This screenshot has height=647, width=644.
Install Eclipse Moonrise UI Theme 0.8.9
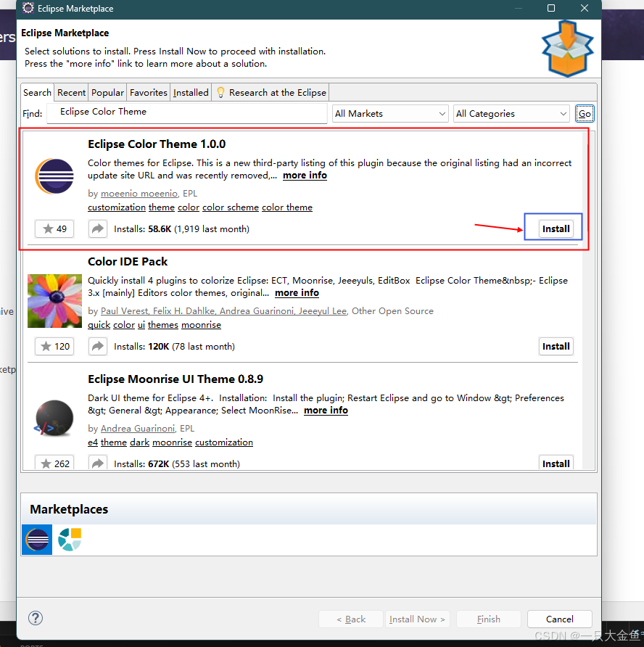556,463
